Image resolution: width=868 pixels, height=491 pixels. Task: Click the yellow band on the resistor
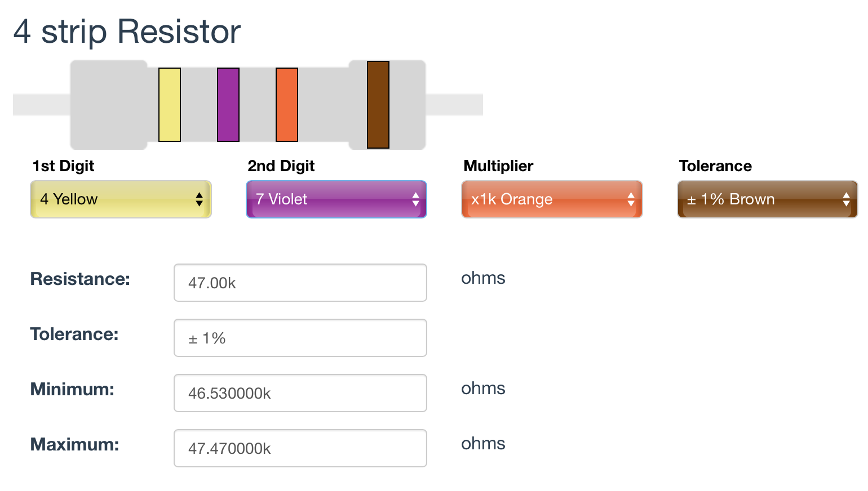pos(170,105)
